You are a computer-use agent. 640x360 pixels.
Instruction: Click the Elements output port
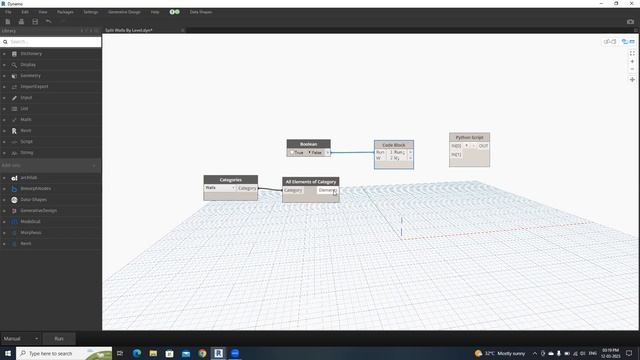pyautogui.click(x=327, y=190)
